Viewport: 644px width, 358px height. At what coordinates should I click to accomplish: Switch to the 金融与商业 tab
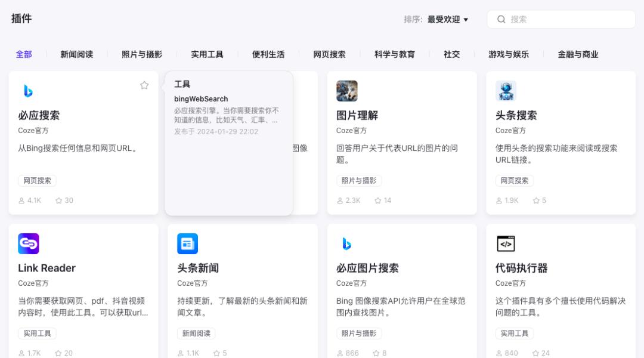578,54
